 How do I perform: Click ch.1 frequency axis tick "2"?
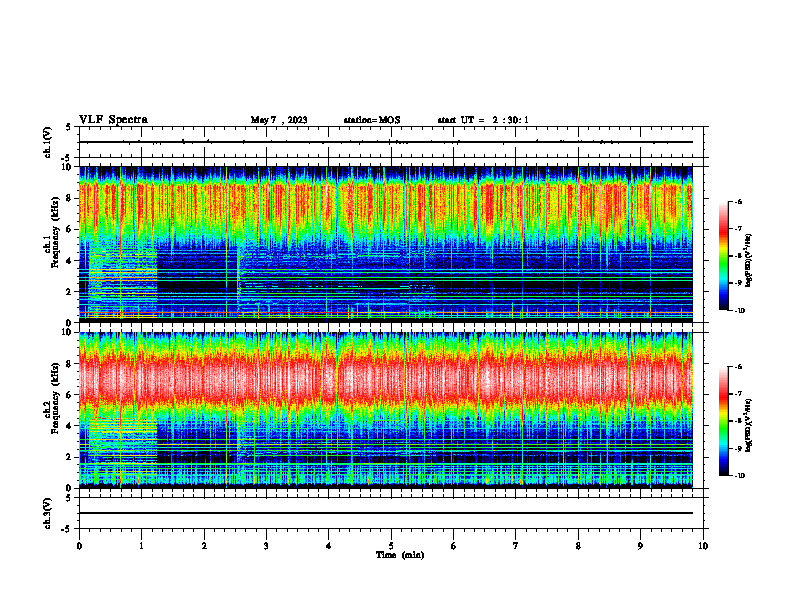coord(69,291)
